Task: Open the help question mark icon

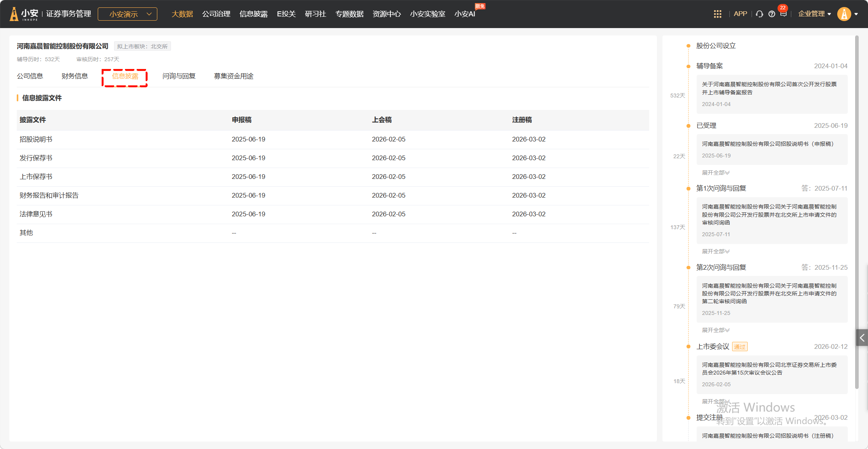Action: [x=771, y=14]
